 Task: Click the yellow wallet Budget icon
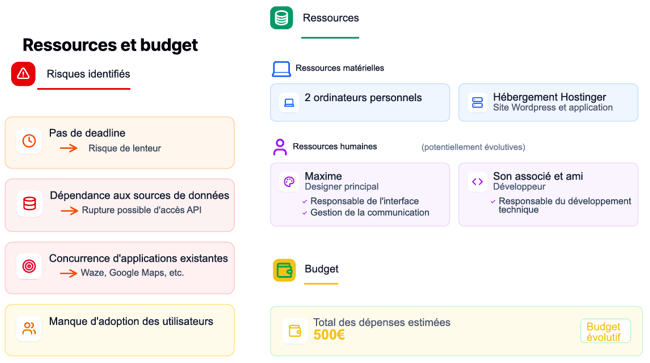pyautogui.click(x=284, y=270)
